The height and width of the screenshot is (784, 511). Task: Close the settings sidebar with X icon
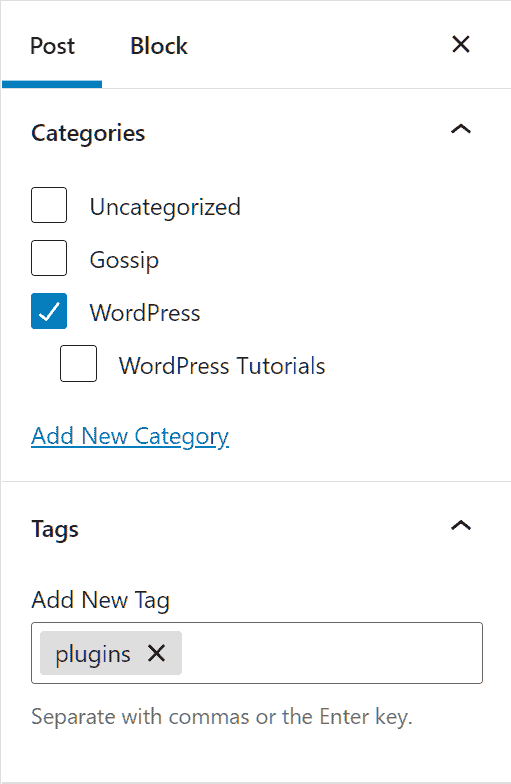(460, 44)
